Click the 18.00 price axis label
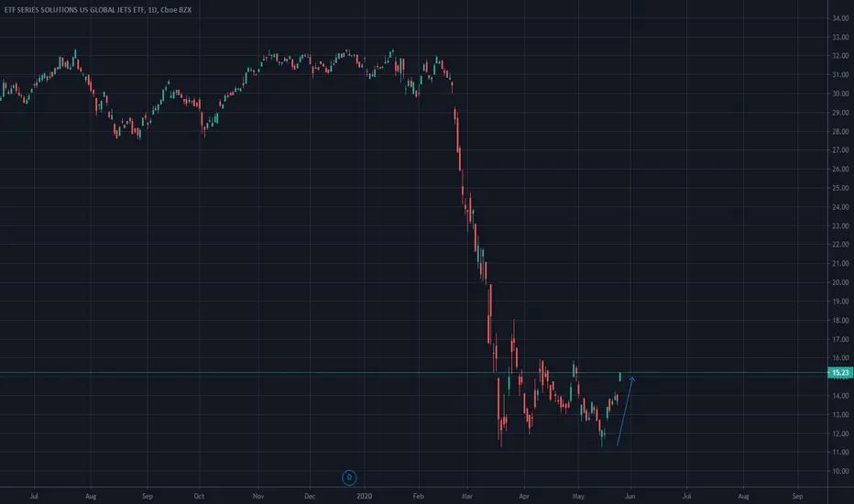The image size is (854, 504). [x=840, y=321]
